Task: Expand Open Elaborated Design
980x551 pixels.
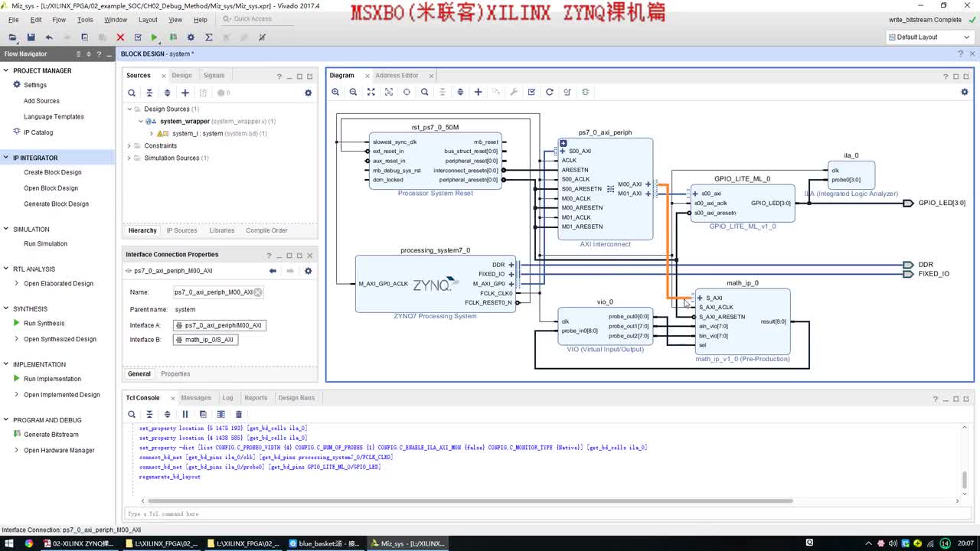Action: click(17, 283)
